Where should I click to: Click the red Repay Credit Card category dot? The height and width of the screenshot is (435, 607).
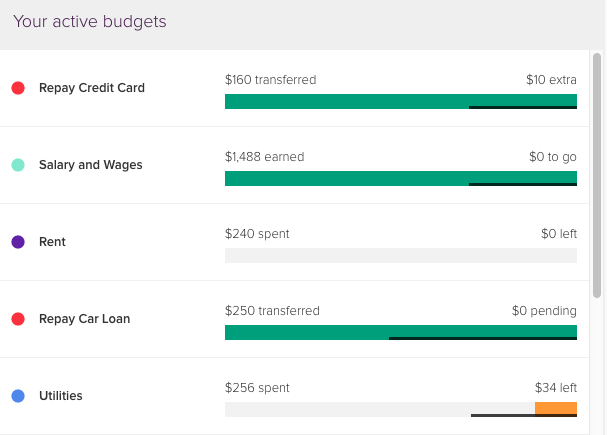point(18,88)
